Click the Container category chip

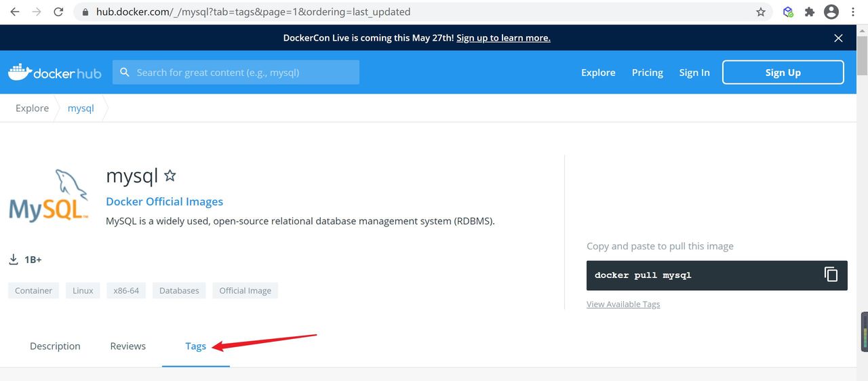[x=33, y=291]
